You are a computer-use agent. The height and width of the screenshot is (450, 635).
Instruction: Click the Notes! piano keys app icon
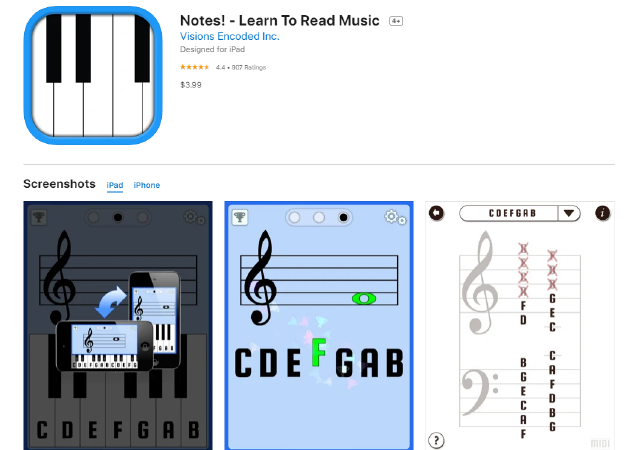93,75
